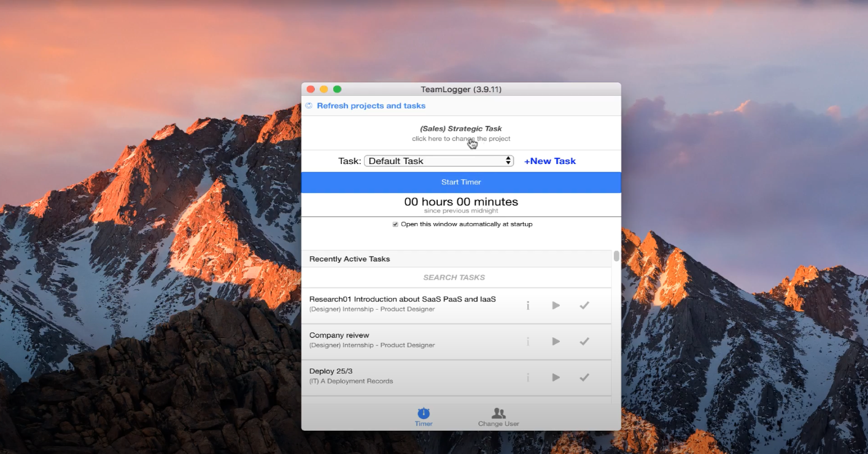868x454 pixels.
Task: Open the Change User tab
Action: 498,417
